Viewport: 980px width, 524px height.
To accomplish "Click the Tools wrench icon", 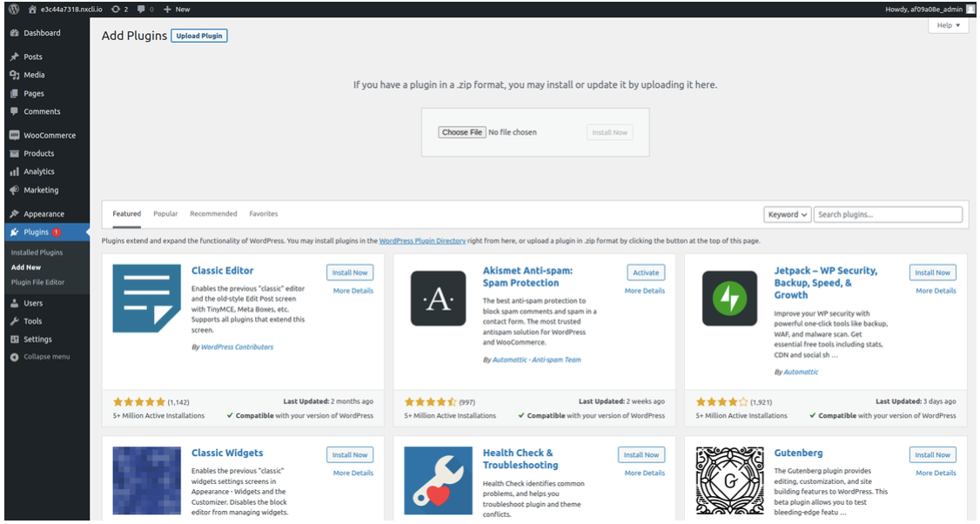I will coord(15,321).
